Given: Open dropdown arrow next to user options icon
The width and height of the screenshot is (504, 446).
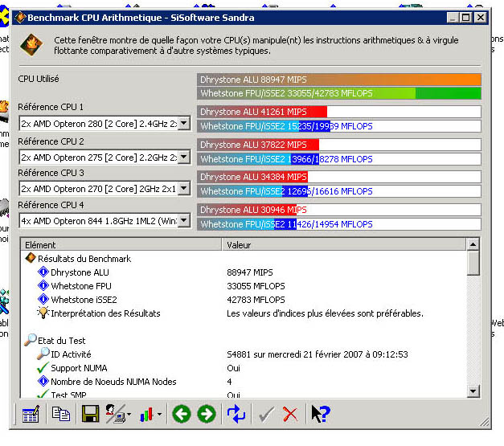Looking at the screenshot, I should tap(129, 414).
